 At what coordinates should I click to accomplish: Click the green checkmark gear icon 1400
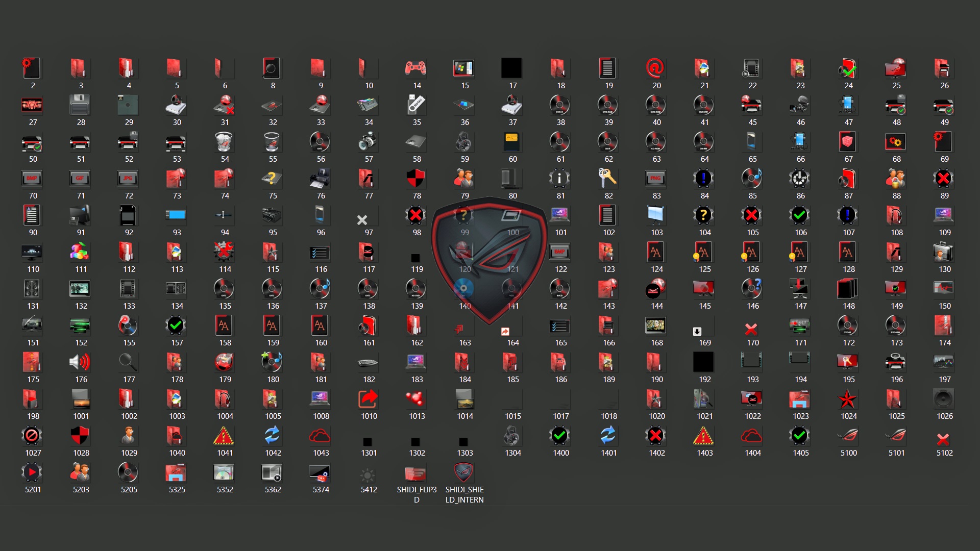tap(560, 435)
